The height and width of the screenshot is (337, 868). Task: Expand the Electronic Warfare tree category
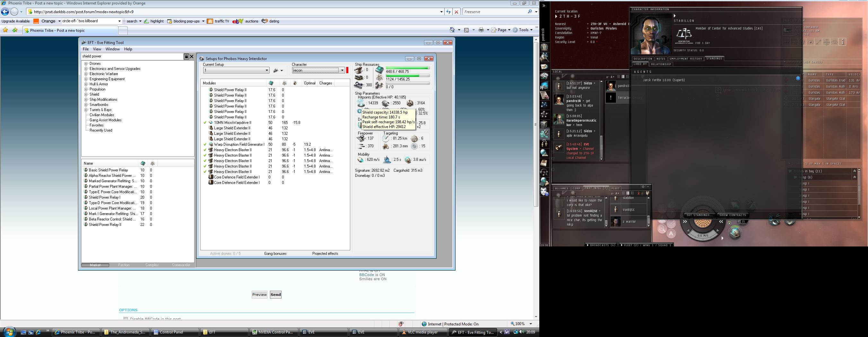86,74
